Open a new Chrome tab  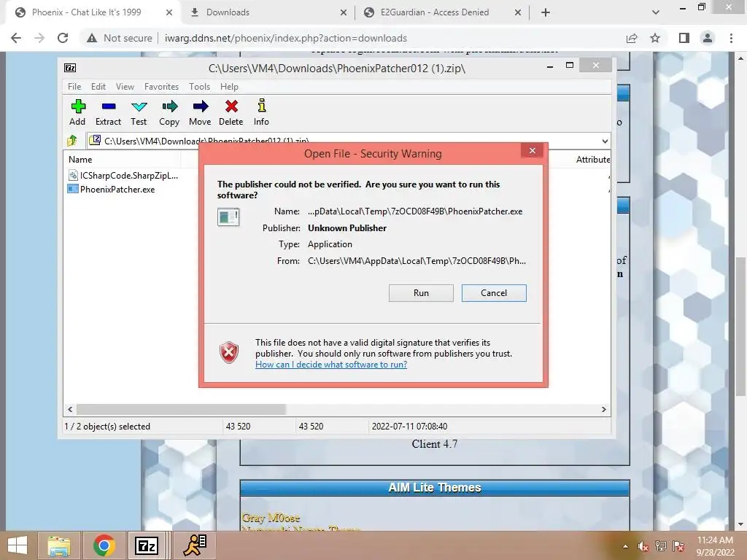coord(546,13)
